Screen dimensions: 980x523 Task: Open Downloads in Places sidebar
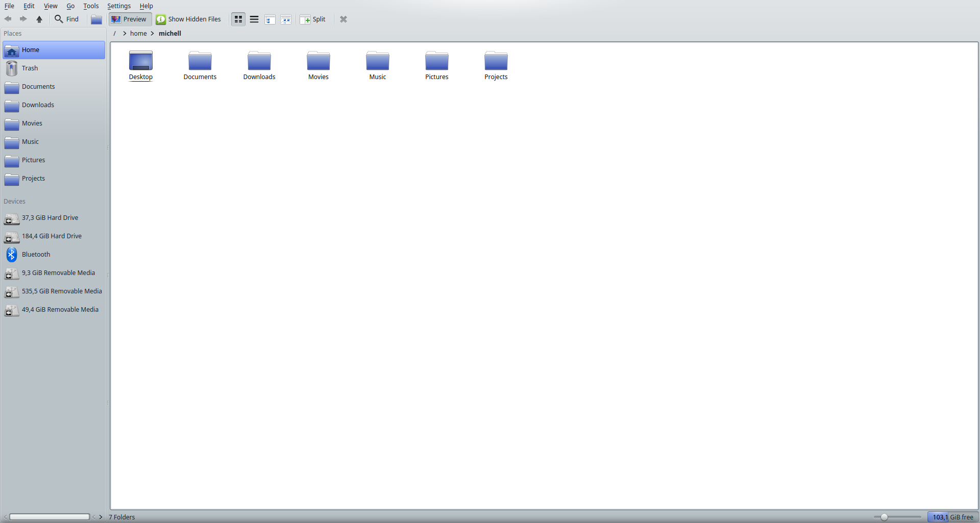point(54,105)
